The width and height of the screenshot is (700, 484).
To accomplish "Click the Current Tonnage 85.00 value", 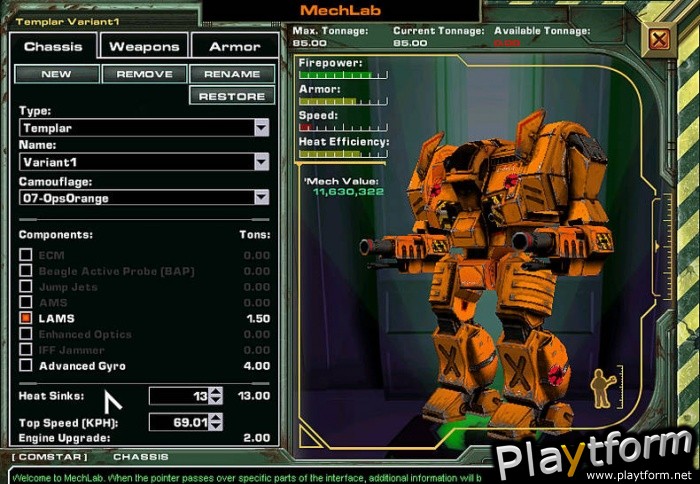I will click(410, 43).
